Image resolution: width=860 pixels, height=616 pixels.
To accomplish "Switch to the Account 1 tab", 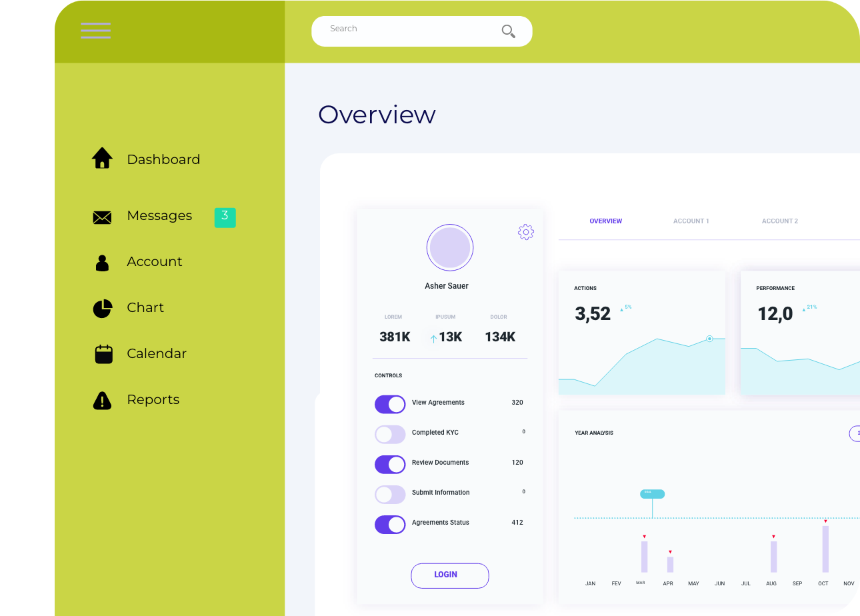I will pos(691,221).
